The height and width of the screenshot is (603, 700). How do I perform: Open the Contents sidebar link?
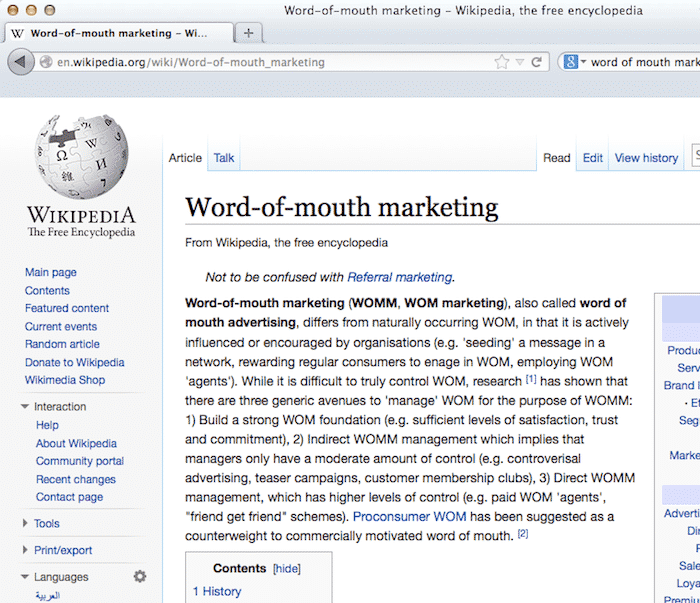click(x=47, y=291)
